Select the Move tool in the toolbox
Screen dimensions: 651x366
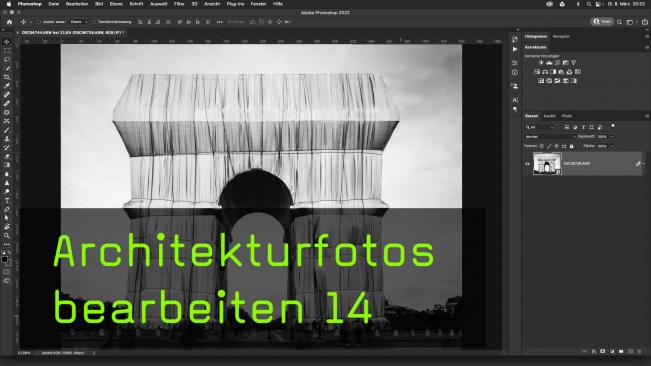click(7, 42)
